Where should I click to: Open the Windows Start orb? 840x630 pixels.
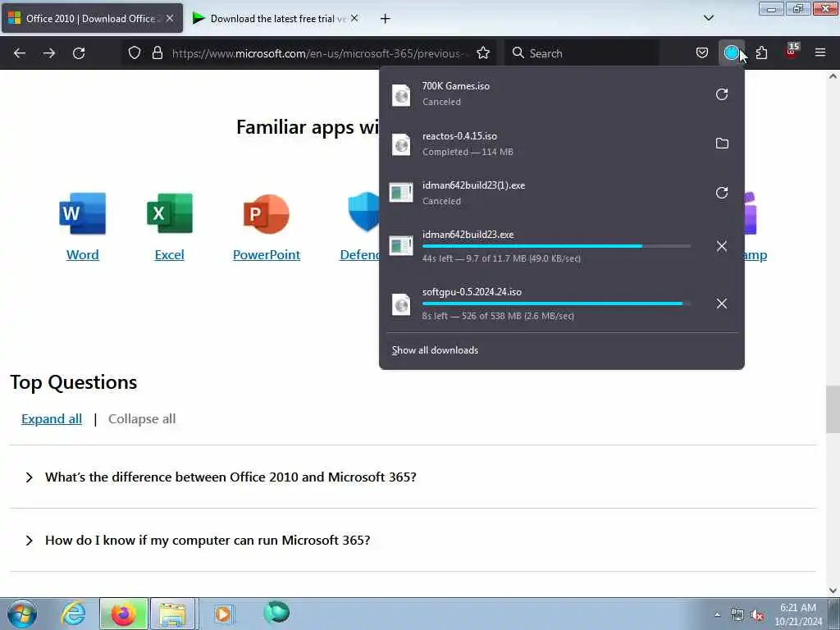[22, 614]
